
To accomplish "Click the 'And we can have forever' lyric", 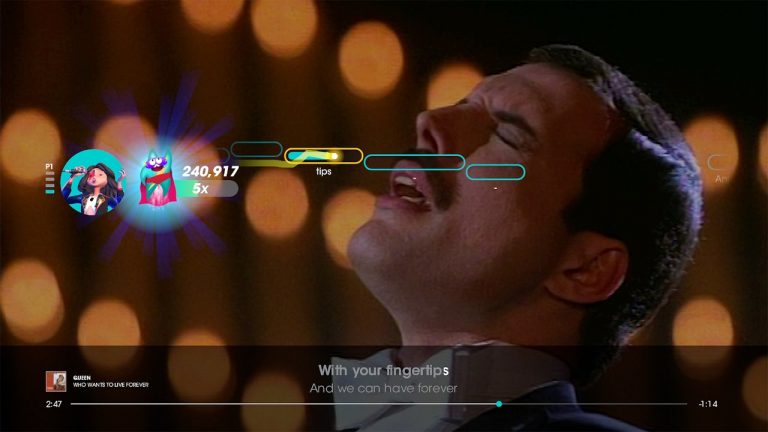I will point(384,388).
